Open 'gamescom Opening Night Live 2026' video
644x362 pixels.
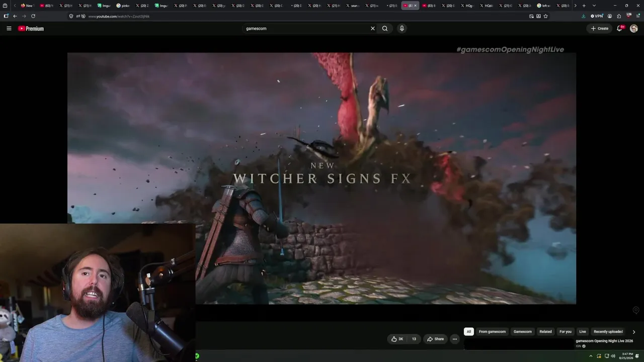[x=604, y=341]
